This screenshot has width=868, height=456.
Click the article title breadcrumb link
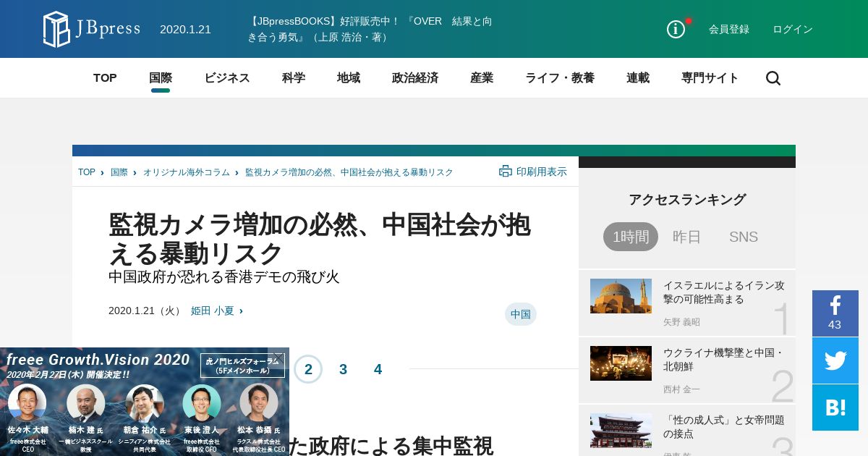[x=349, y=172]
